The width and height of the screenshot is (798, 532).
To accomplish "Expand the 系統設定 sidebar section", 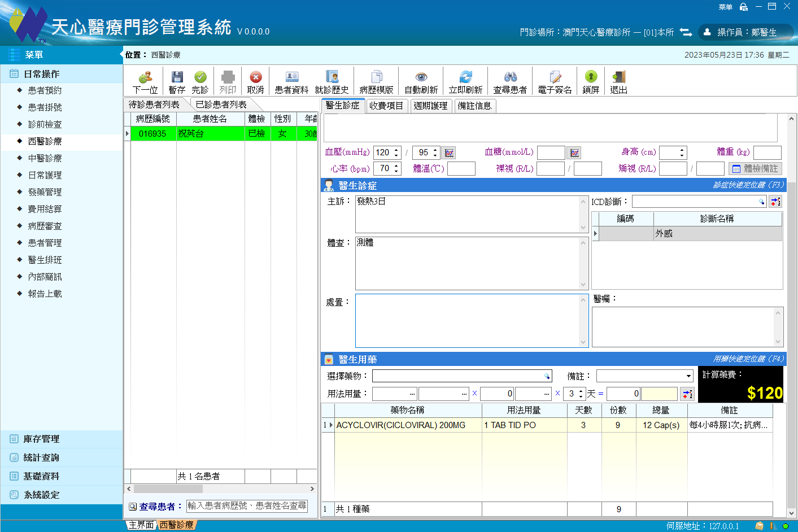I will pyautogui.click(x=62, y=495).
